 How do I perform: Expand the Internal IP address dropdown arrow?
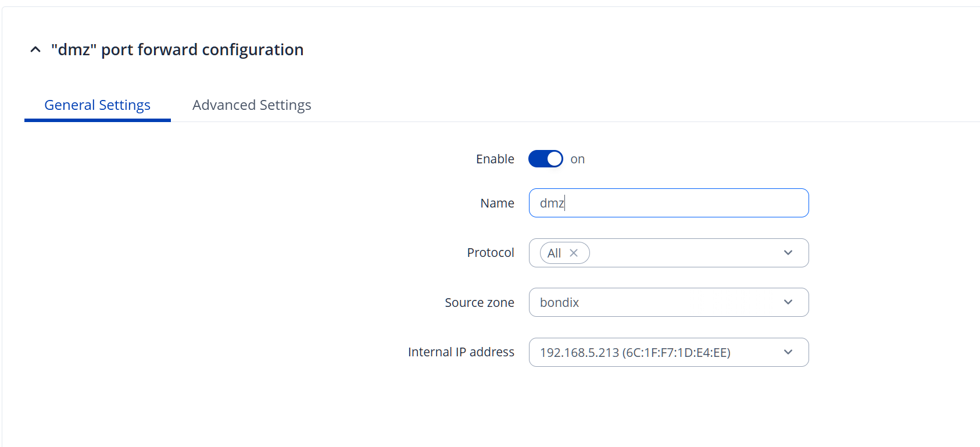coord(788,352)
